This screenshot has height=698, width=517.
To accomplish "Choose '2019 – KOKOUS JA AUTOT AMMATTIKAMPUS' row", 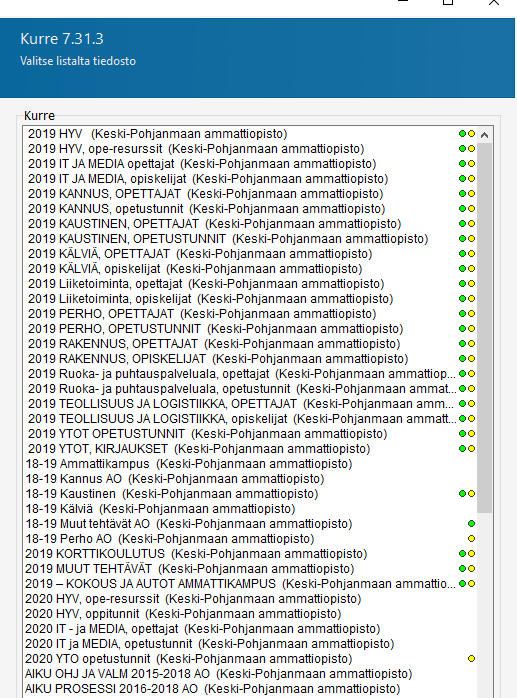I will pyautogui.click(x=250, y=583).
